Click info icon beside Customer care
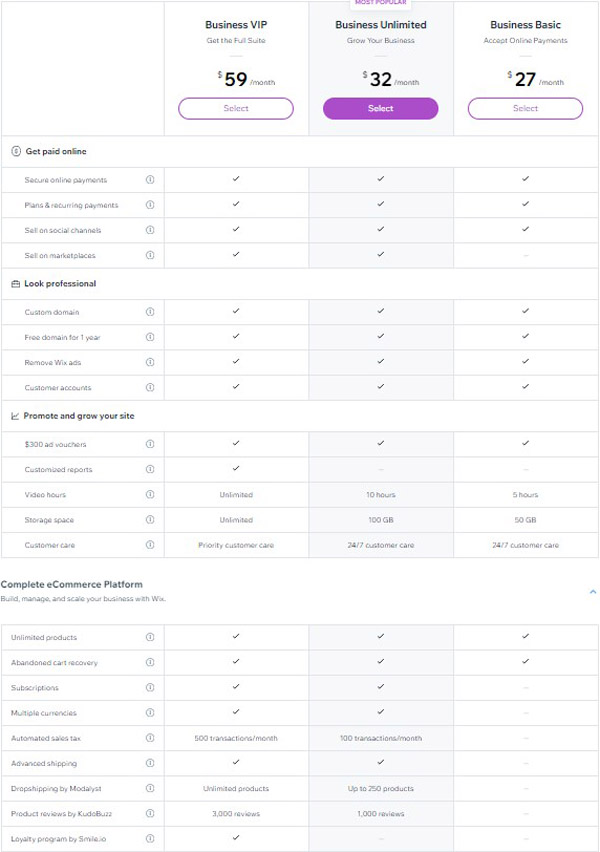The image size is (600, 852). coord(150,545)
